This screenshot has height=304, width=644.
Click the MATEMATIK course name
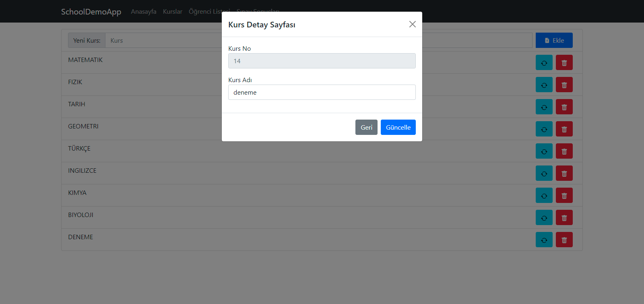pos(85,60)
